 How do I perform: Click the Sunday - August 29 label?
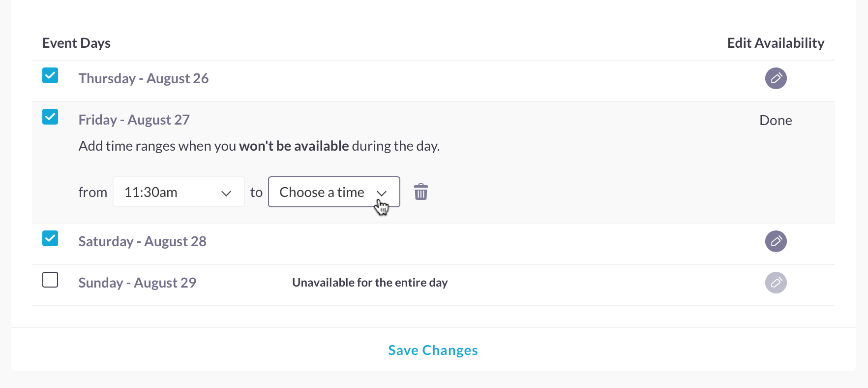tap(137, 283)
